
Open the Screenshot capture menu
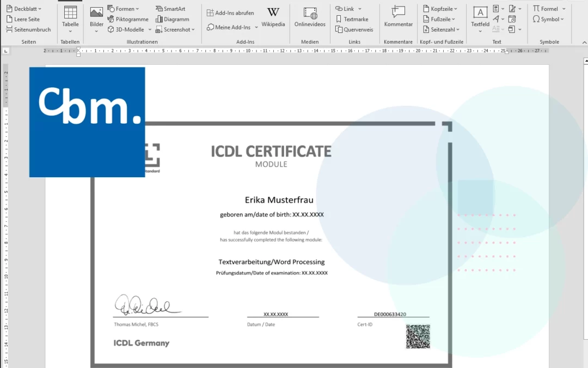(175, 29)
